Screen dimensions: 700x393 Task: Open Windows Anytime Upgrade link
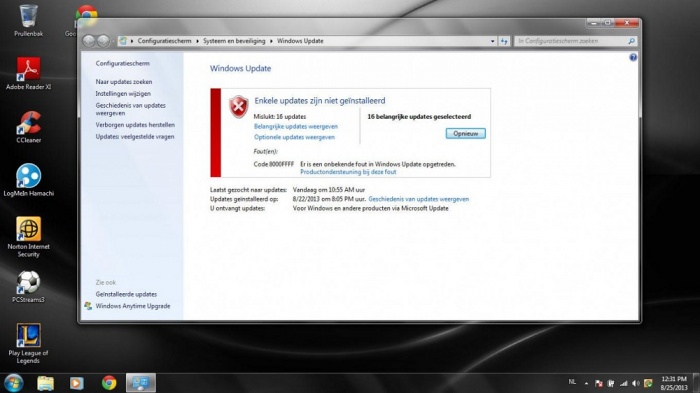[x=133, y=306]
